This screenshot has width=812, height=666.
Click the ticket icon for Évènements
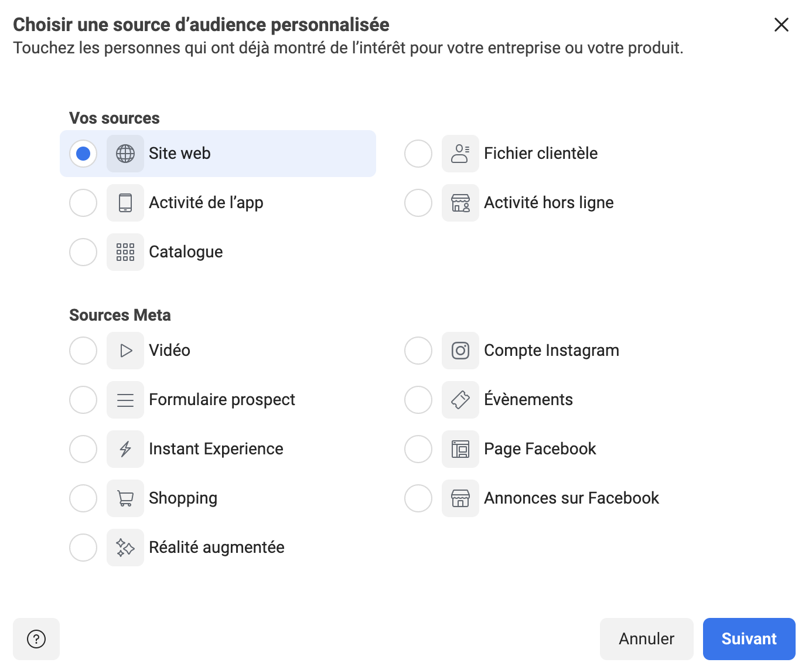[460, 400]
